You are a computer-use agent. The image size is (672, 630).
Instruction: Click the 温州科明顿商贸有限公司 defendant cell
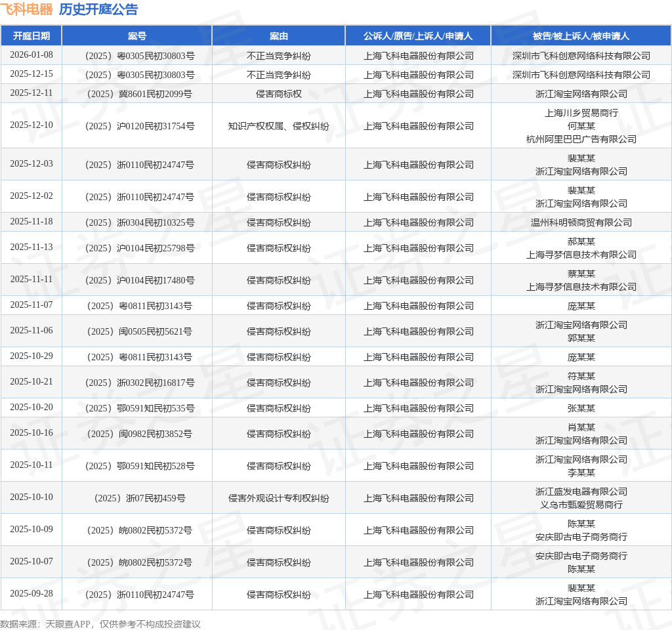[581, 222]
